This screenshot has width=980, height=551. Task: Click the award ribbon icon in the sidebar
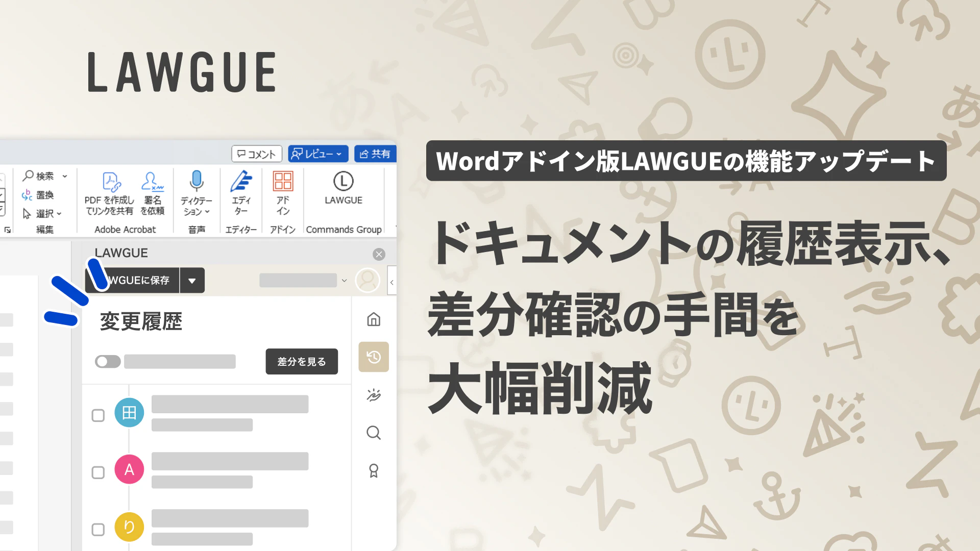point(374,470)
